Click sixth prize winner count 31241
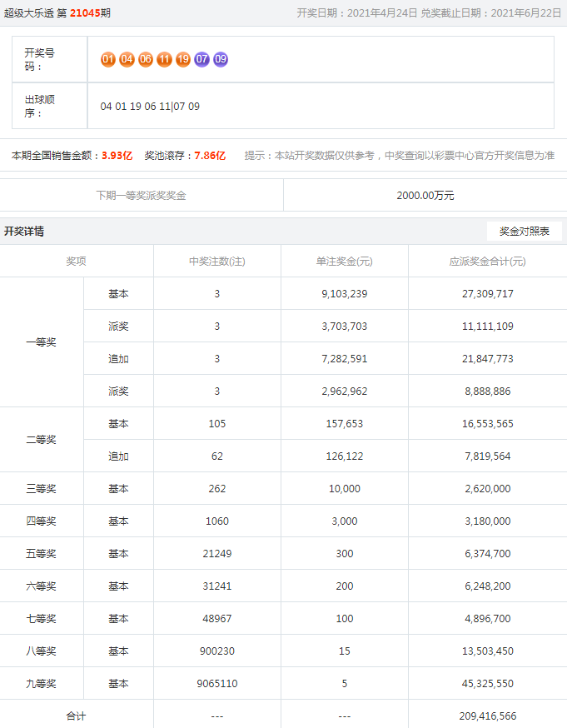The height and width of the screenshot is (728, 567). [217, 586]
